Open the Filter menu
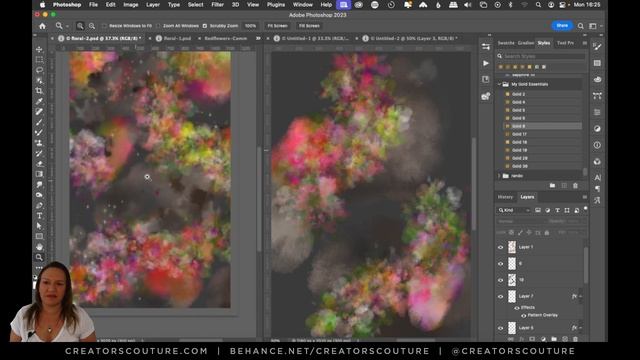The image size is (640, 360). pyautogui.click(x=218, y=4)
